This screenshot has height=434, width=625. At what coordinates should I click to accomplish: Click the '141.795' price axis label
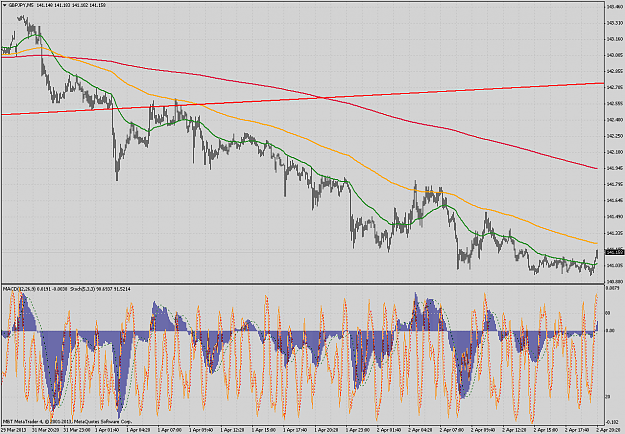pyautogui.click(x=614, y=184)
